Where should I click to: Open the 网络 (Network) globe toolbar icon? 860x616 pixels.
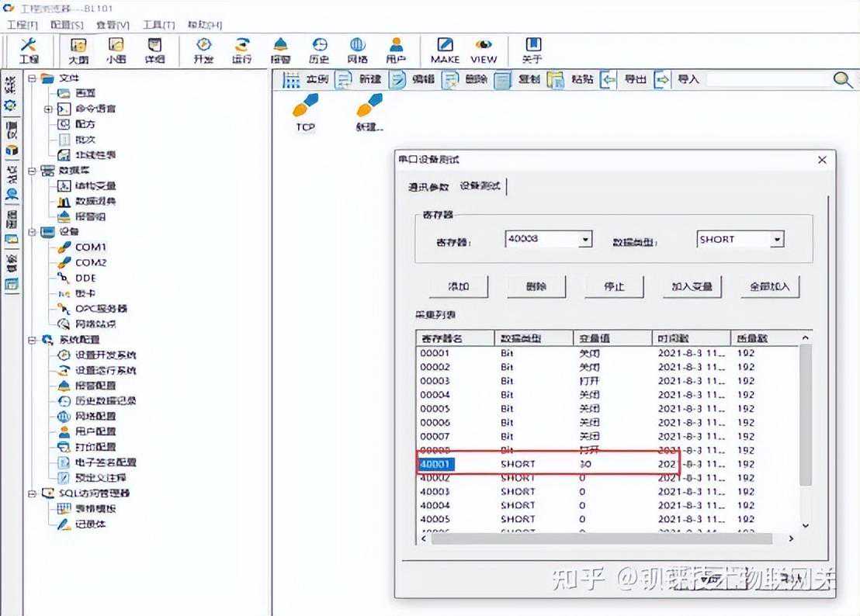(357, 50)
